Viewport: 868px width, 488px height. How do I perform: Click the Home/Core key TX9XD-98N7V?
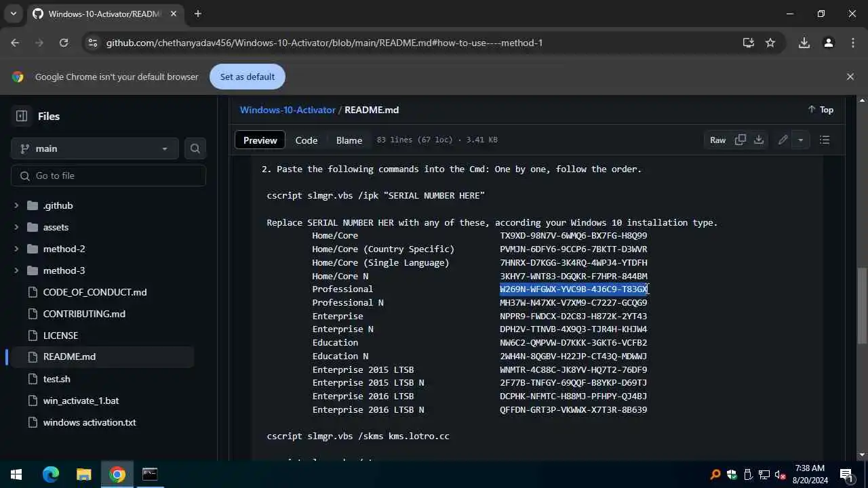(574, 236)
